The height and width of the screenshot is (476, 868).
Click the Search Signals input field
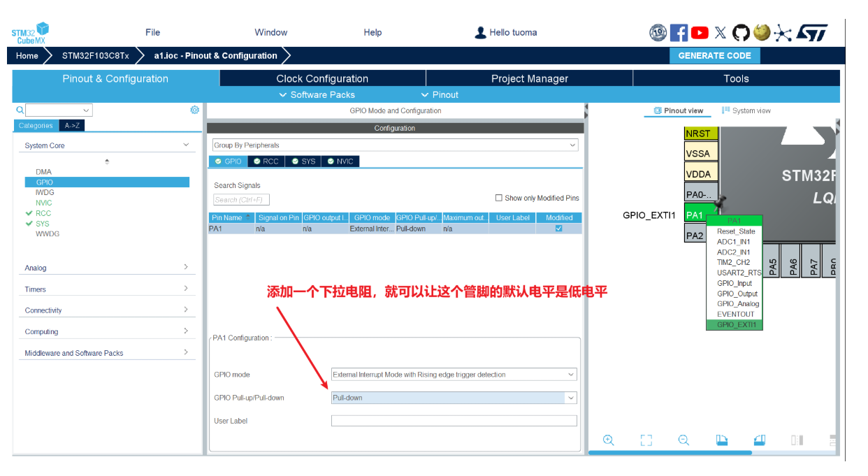[x=242, y=200]
